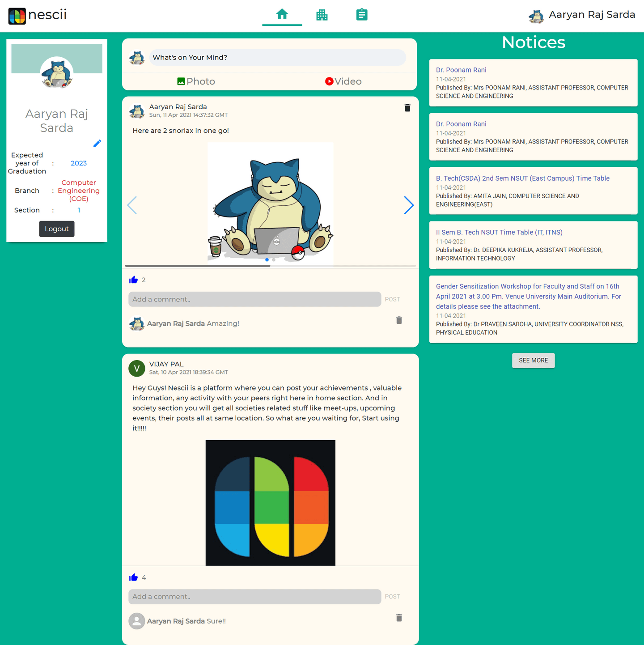The height and width of the screenshot is (645, 644).
Task: Click VIJAY PAL author name
Action: pos(166,364)
